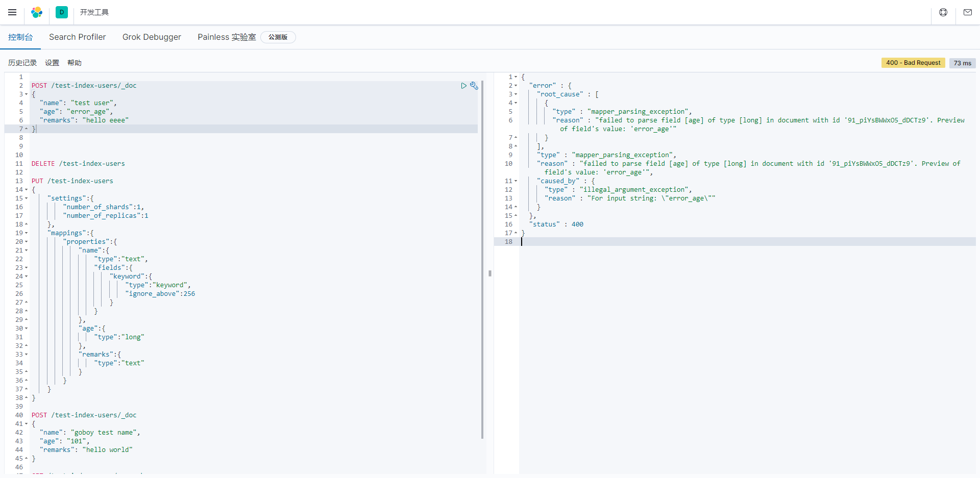Collapse the name field block at line 21

[27, 250]
